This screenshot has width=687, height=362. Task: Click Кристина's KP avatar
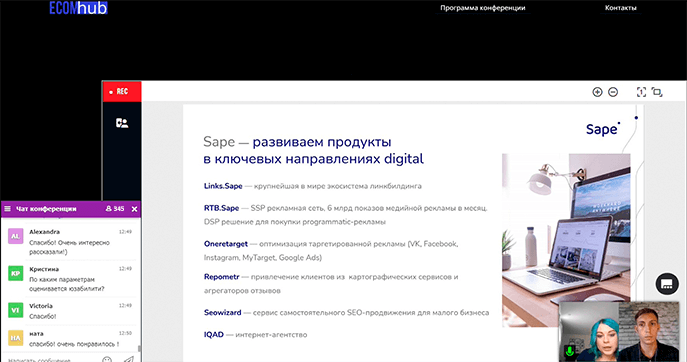(15, 273)
